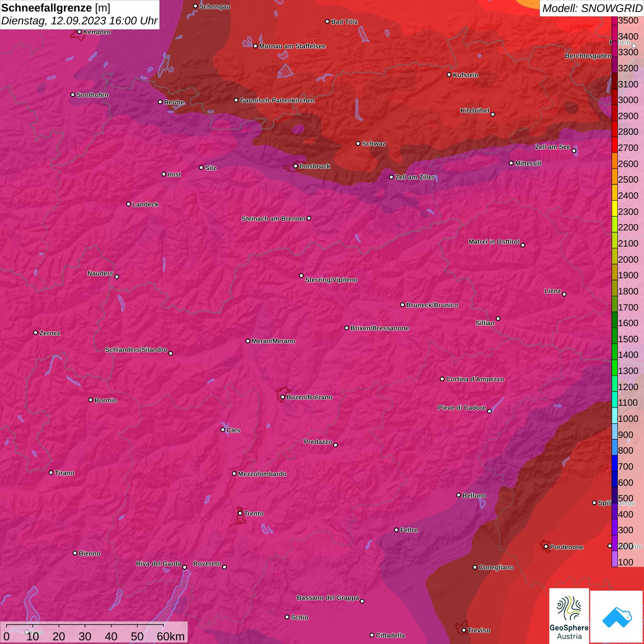Image resolution: width=644 pixels, height=644 pixels.
Task: Click the 'Sillian' label
Action: (x=485, y=323)
